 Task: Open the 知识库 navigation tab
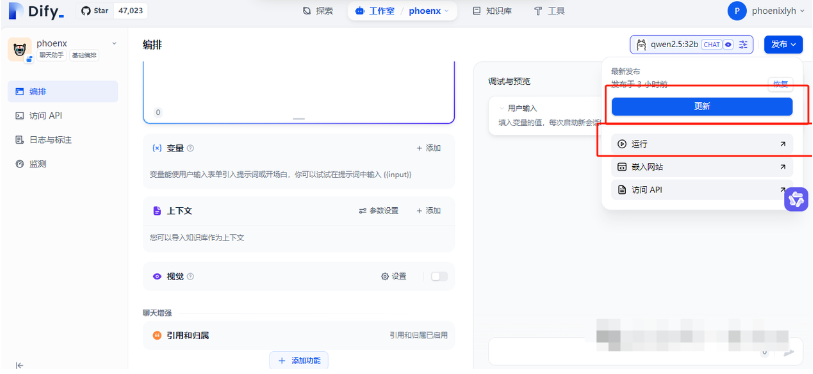(492, 11)
